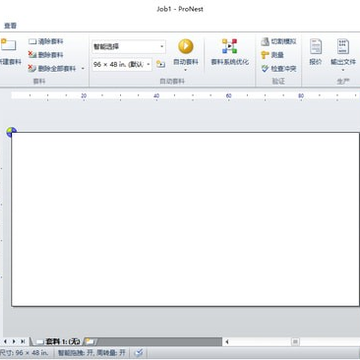Select the 测量 measure tool
This screenshot has width=360, height=360.
pos(272,55)
